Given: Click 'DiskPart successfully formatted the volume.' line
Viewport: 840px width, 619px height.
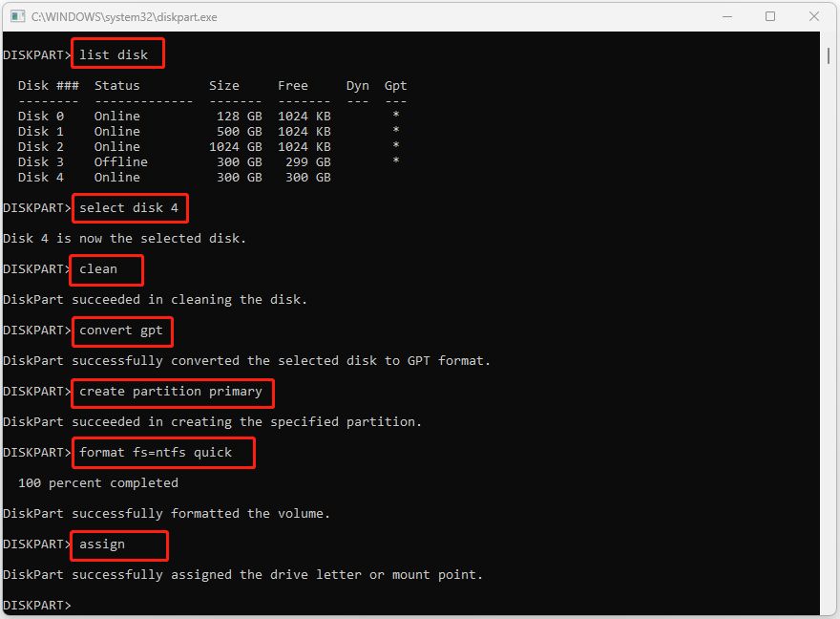Looking at the screenshot, I should [x=166, y=513].
